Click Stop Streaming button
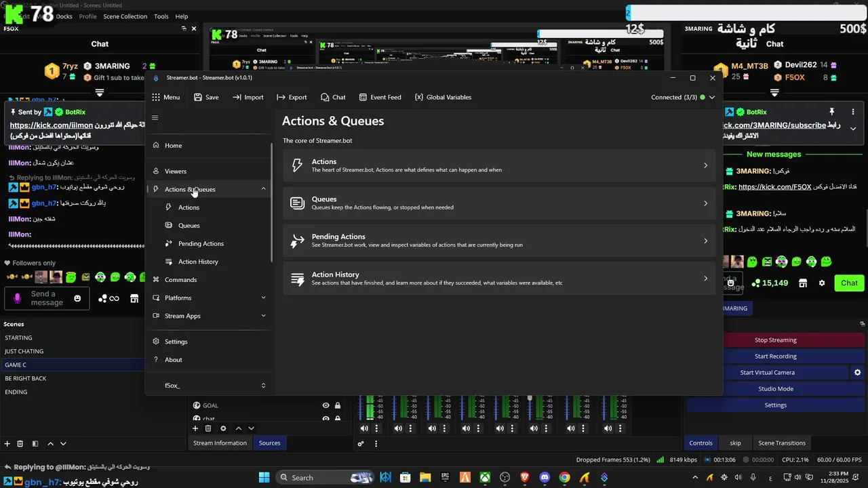This screenshot has width=868, height=488. coord(775,340)
